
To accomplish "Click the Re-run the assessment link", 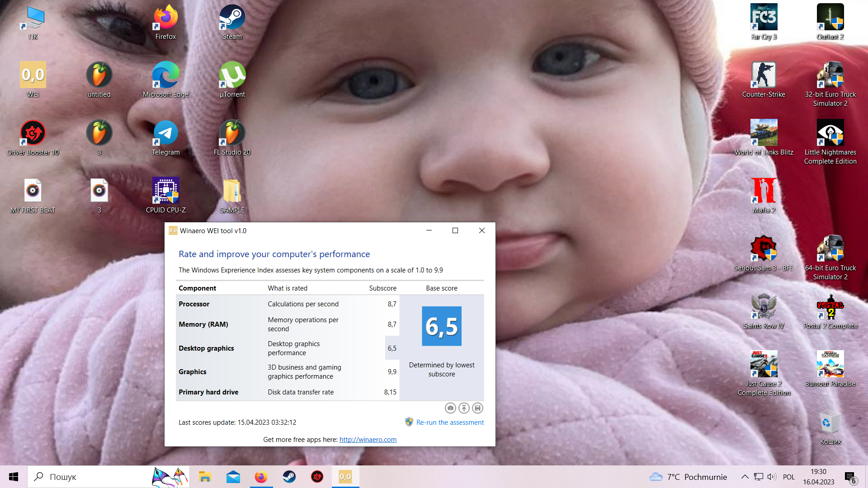I will click(450, 422).
